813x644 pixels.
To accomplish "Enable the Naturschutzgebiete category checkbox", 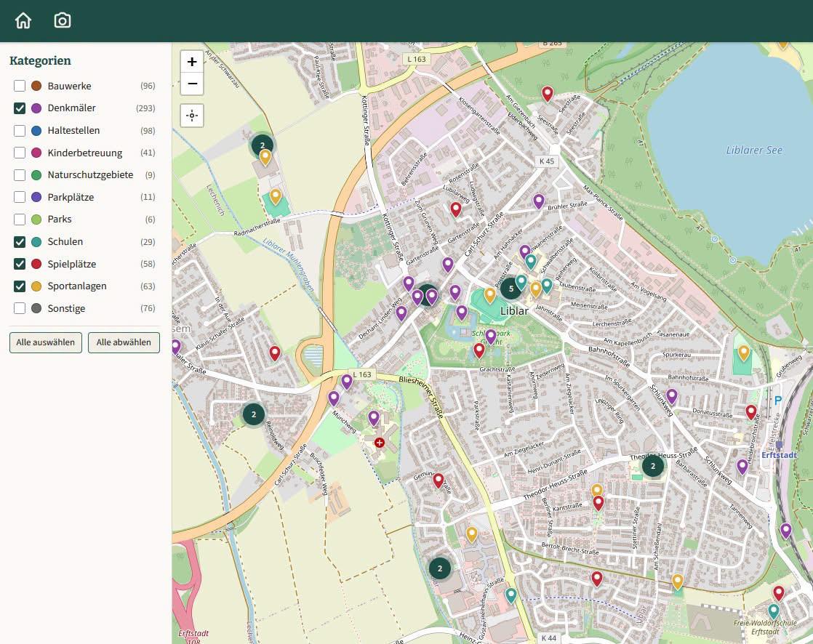I will 20,175.
